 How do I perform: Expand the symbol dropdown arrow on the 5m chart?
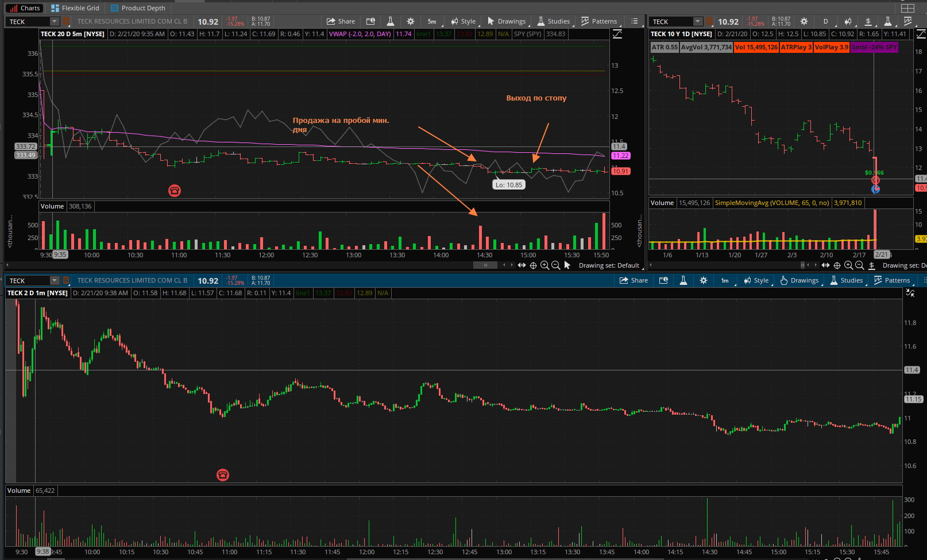[x=55, y=22]
